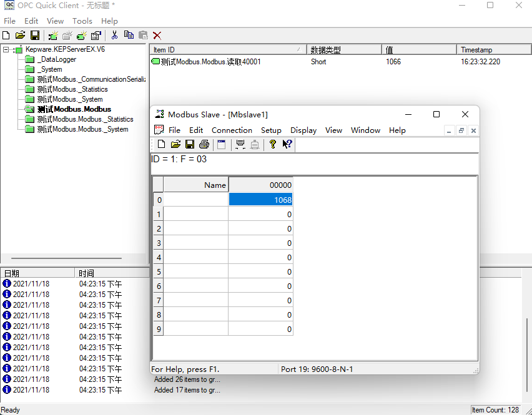Screen dimensions: 532x415
Task: Click the New Server toolbar icon
Action: [x=54, y=36]
